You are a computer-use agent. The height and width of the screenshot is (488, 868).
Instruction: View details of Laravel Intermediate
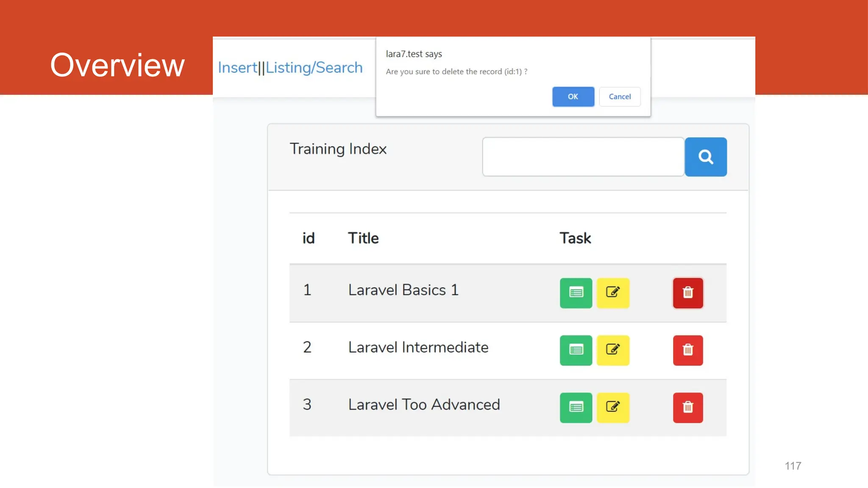(x=576, y=350)
